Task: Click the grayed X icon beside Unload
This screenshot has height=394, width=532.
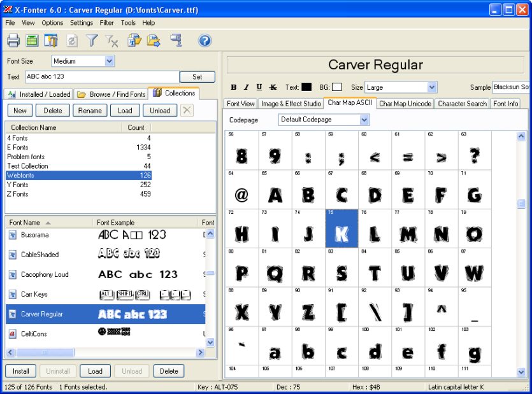Action: point(187,110)
